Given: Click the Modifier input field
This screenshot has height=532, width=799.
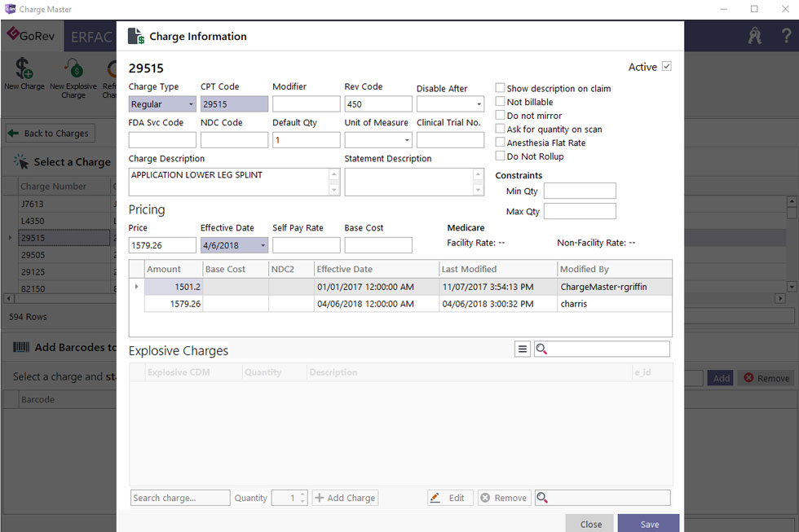Looking at the screenshot, I should (x=307, y=104).
